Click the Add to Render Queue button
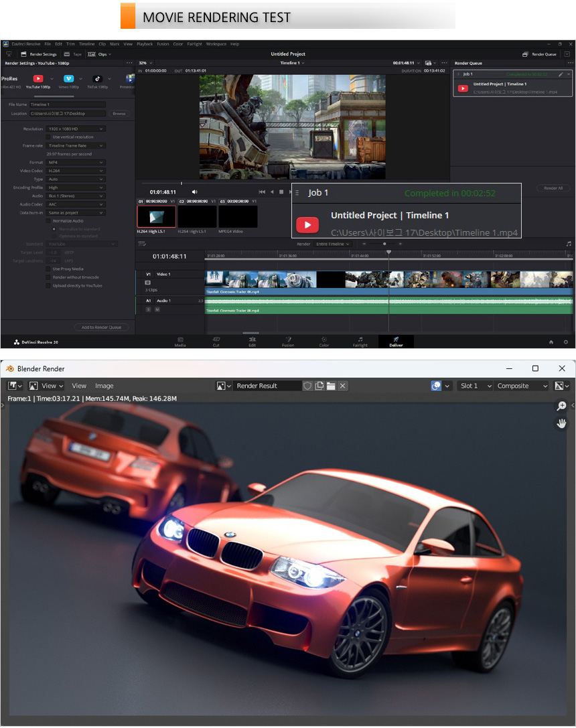 point(101,327)
